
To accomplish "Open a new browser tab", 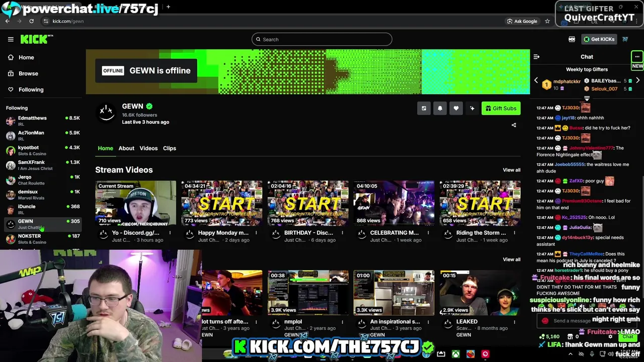I will (x=168, y=7).
